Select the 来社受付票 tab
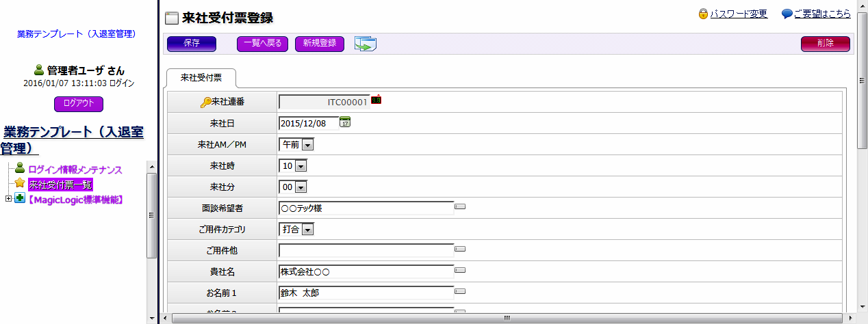868x324 pixels. tap(201, 78)
